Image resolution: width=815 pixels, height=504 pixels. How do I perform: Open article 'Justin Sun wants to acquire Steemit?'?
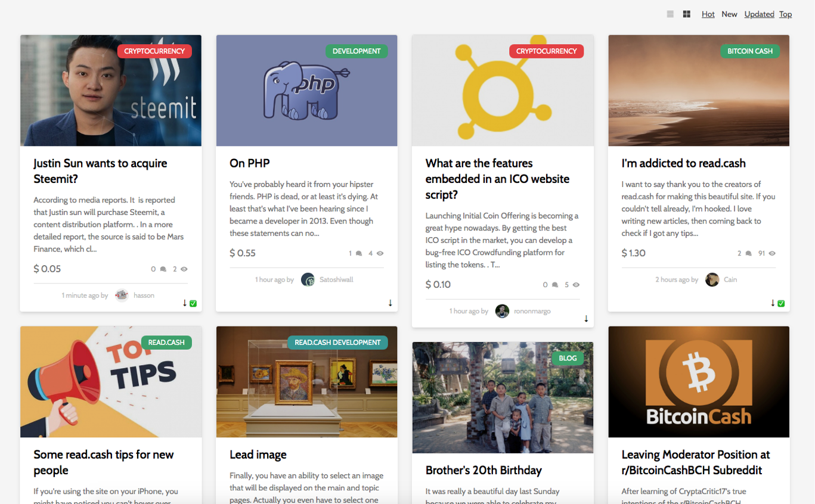click(x=100, y=171)
